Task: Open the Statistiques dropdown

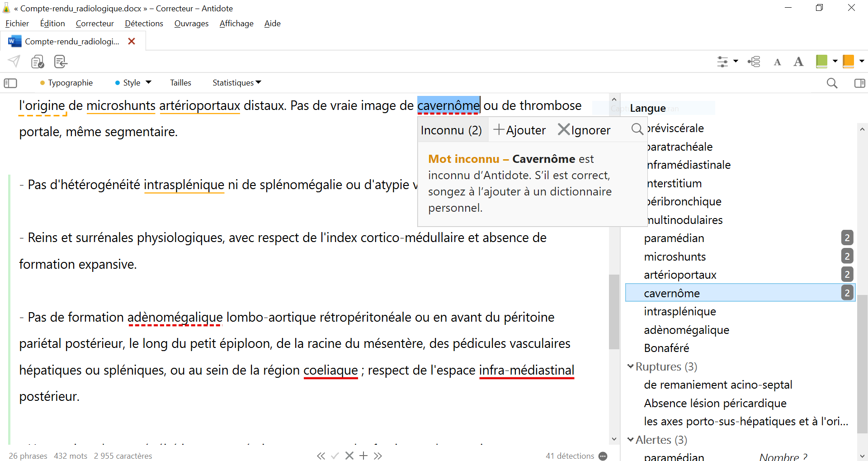Action: coord(236,83)
